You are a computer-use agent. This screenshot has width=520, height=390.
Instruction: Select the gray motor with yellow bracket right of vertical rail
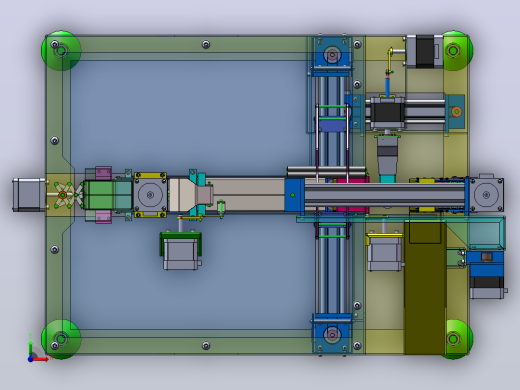pos(384,252)
